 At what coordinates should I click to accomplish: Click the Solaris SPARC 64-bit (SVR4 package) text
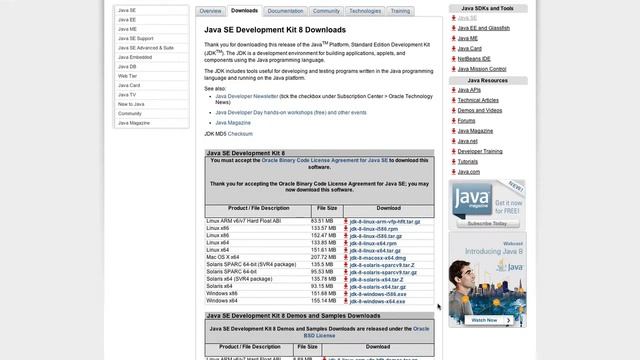251,264
